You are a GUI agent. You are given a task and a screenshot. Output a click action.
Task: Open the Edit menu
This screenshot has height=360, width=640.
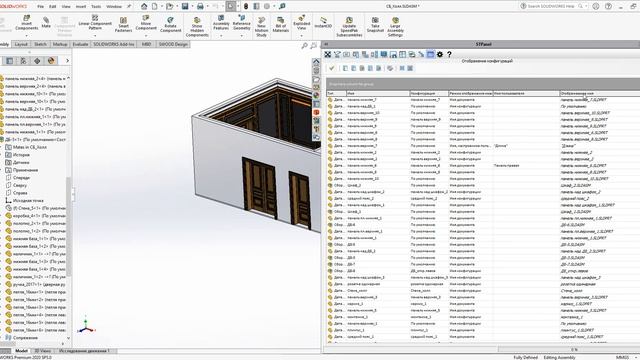(x=53, y=7)
